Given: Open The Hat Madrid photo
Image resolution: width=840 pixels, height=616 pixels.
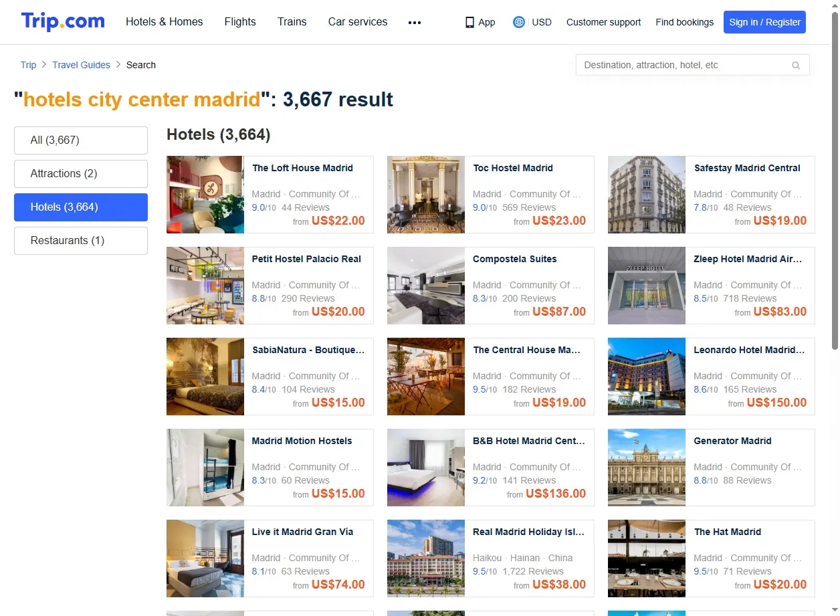Looking at the screenshot, I should coord(647,558).
